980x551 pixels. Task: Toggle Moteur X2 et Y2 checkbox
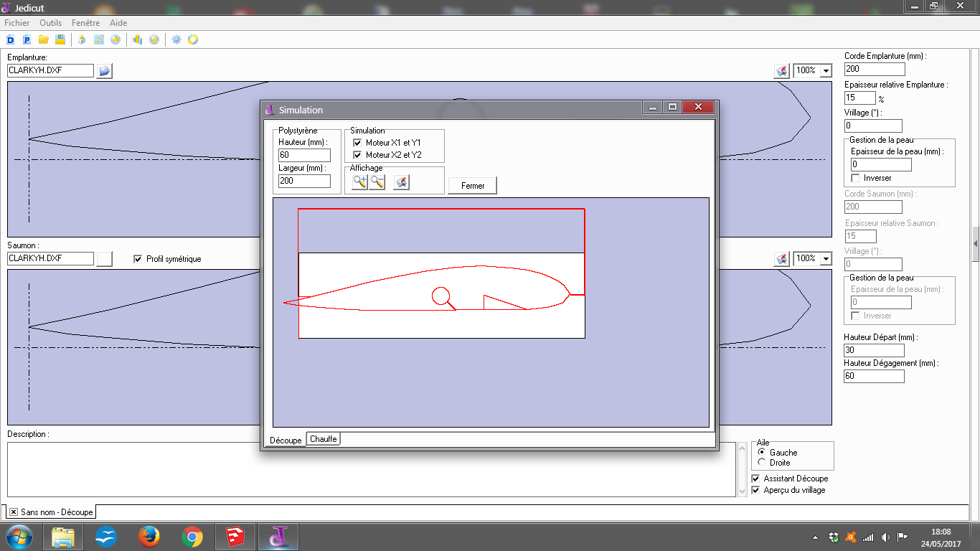tap(357, 155)
